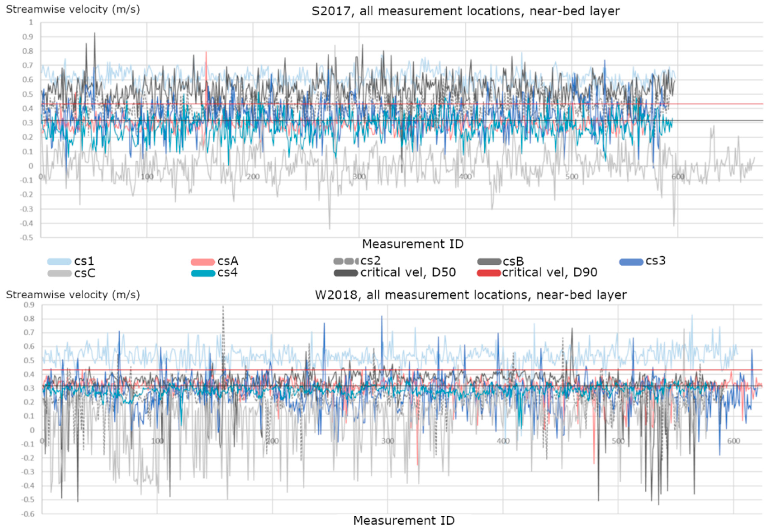Select the W2018 chart title text
The height and width of the screenshot is (532, 769).
(x=470, y=295)
